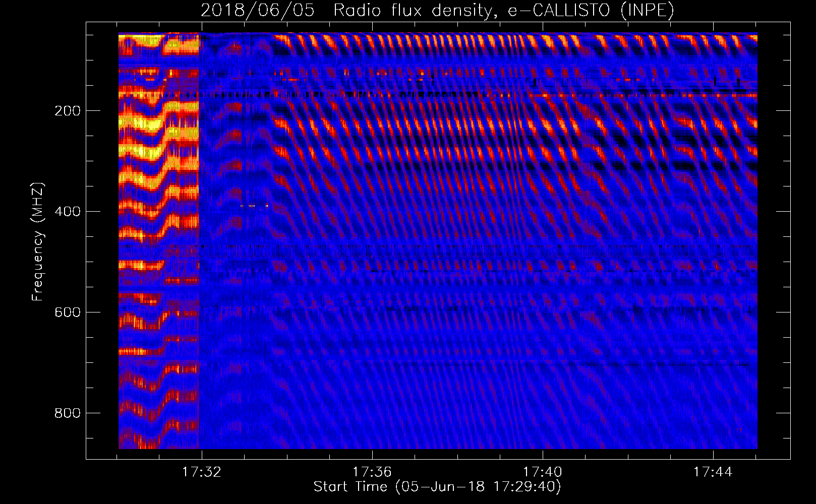816x504 pixels.
Task: Click the plot title "Radio flux density, e-CALLISTO (INPE)"
Action: [x=504, y=10]
